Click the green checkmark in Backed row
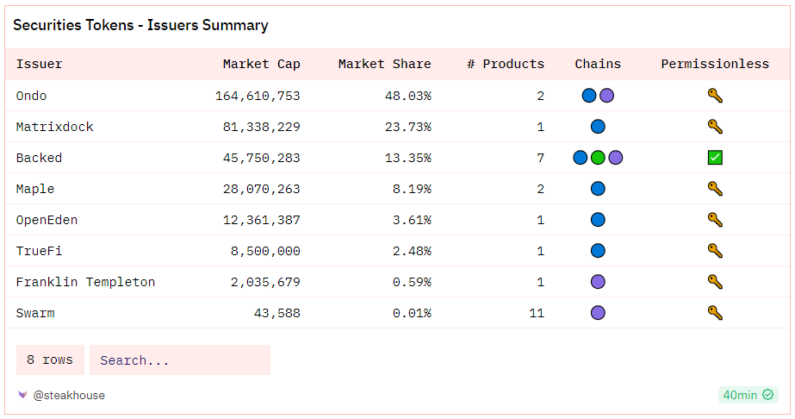The width and height of the screenshot is (795, 419). coord(715,158)
